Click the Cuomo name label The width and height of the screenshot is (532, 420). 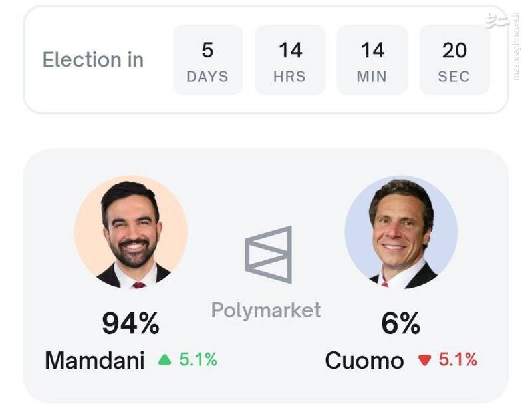(364, 361)
